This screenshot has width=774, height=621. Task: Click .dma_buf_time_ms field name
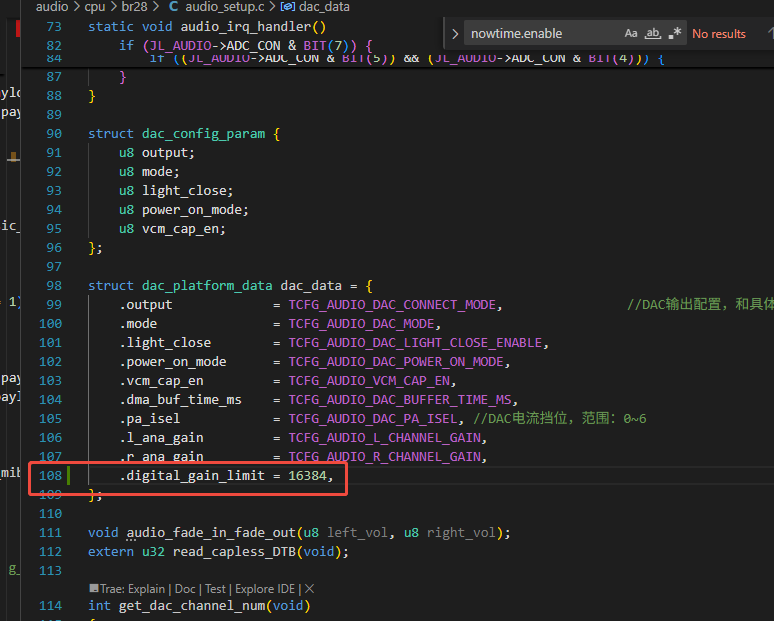pos(181,400)
